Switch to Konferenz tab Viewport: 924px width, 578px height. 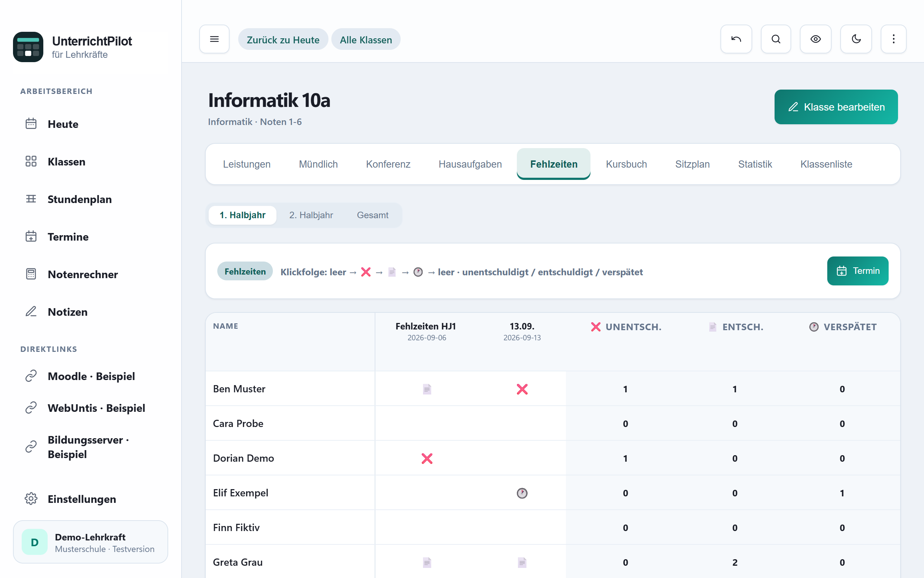388,164
